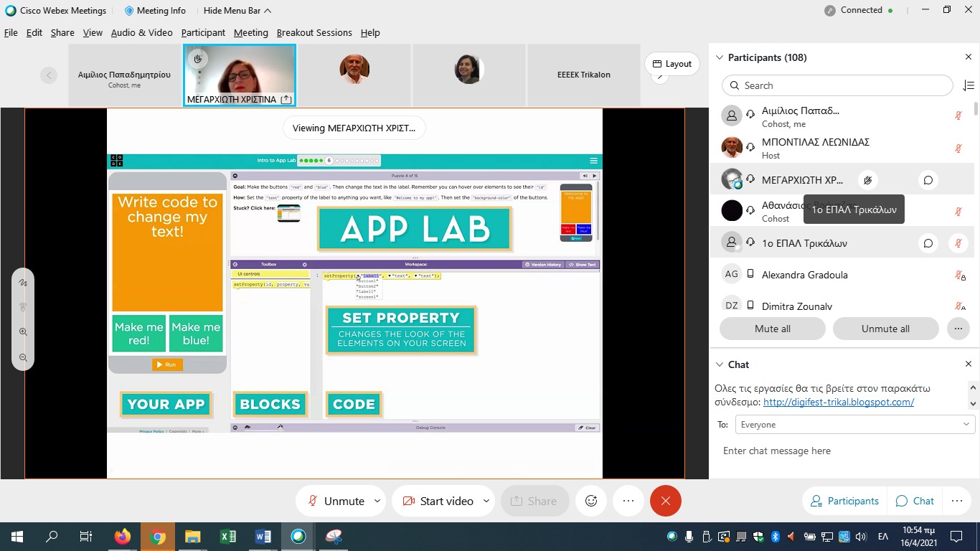Open the Participant menu
Screen dimensions: 980x551
point(203,32)
